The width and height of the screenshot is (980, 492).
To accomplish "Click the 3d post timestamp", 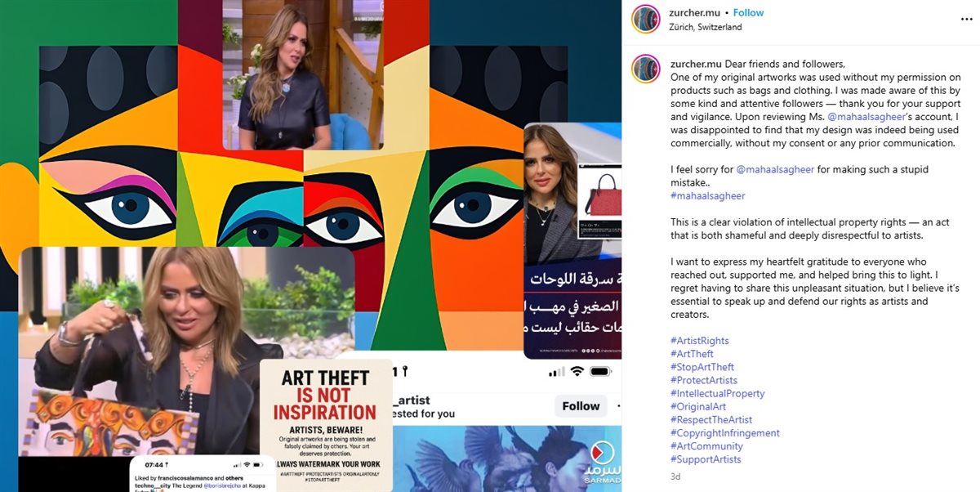I will point(675,476).
